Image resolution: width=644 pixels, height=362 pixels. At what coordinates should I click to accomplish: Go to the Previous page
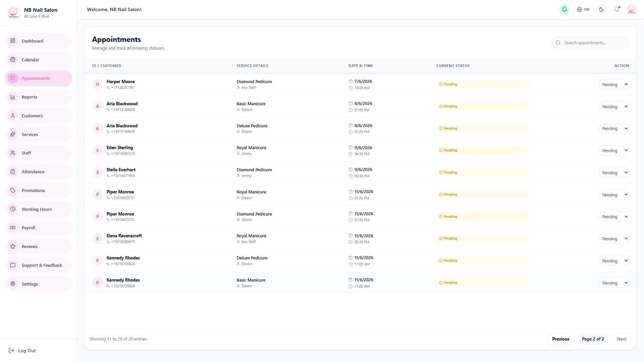[x=560, y=339]
